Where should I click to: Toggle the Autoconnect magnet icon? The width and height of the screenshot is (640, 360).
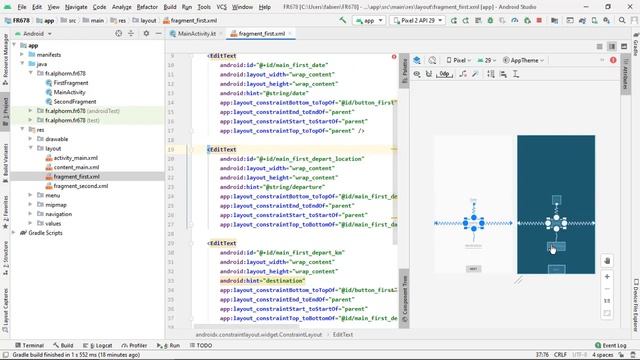click(x=429, y=74)
